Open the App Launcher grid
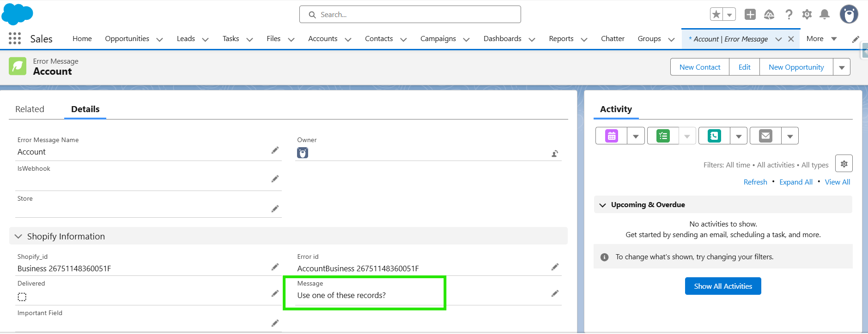 pyautogui.click(x=15, y=38)
